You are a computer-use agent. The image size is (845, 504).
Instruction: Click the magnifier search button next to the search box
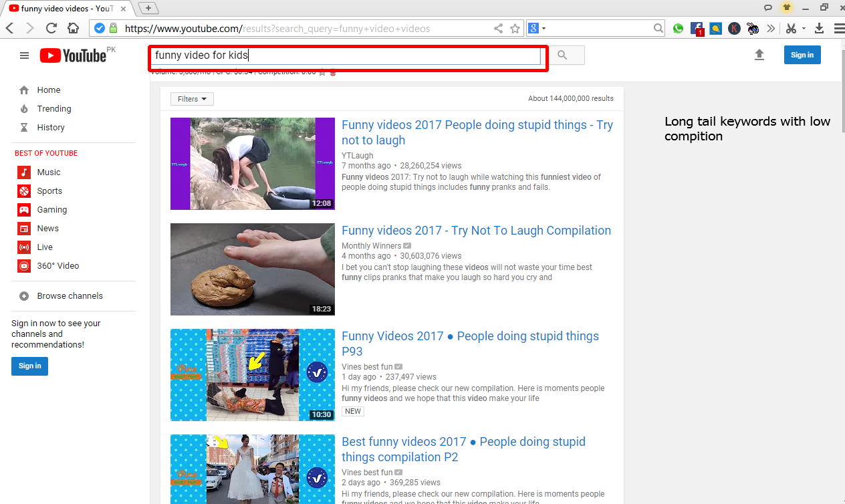(x=562, y=55)
